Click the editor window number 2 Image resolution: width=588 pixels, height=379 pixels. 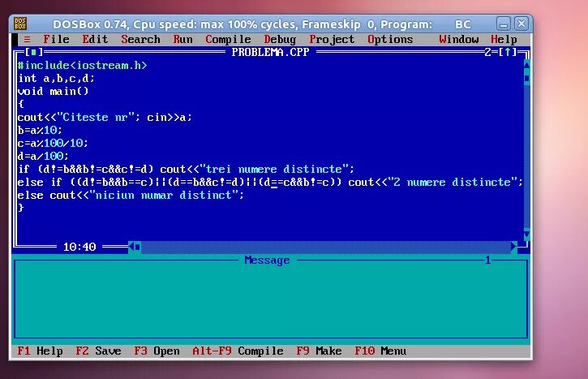tap(487, 52)
